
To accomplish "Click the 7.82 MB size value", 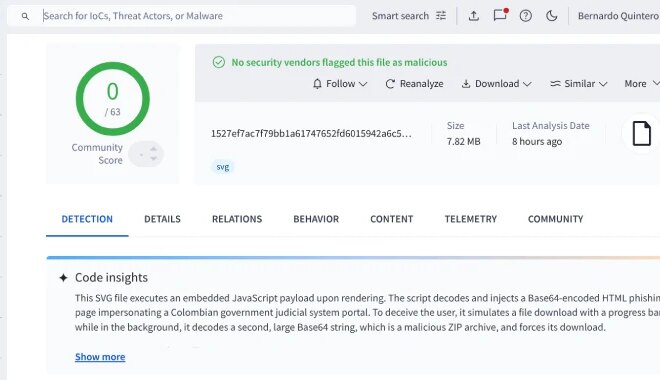I will tap(463, 142).
